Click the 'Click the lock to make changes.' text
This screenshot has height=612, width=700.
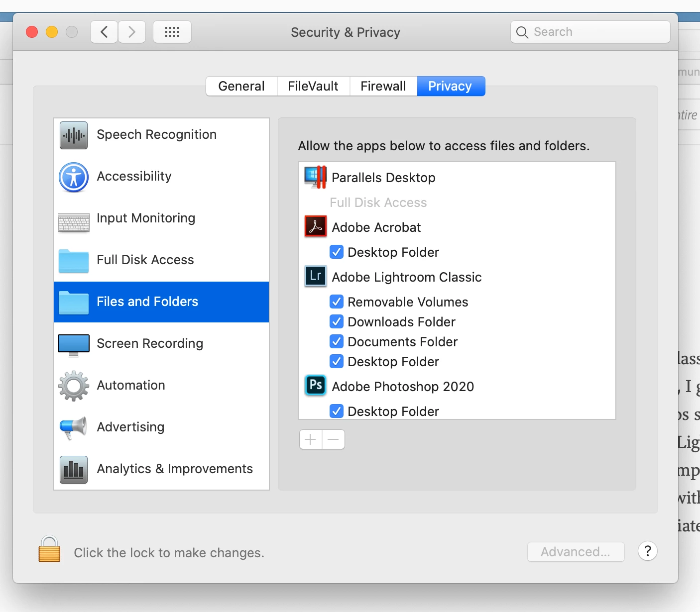tap(169, 553)
